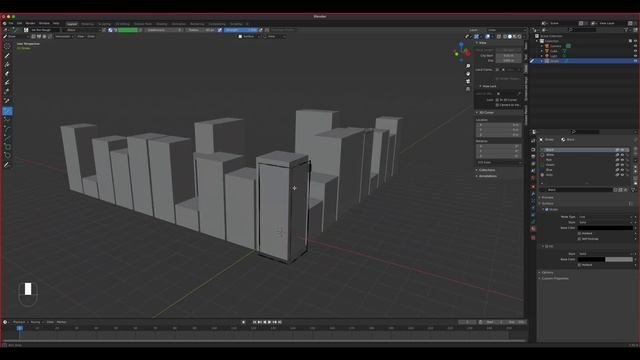This screenshot has height=360, width=640.
Task: Select the Arc tool
Action: pyautogui.click(x=7, y=129)
